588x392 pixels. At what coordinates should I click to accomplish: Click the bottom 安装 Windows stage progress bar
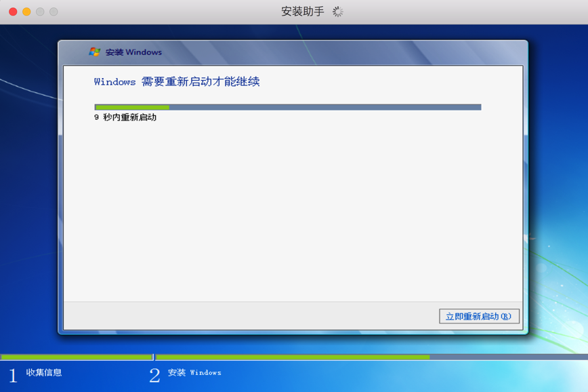pos(372,357)
